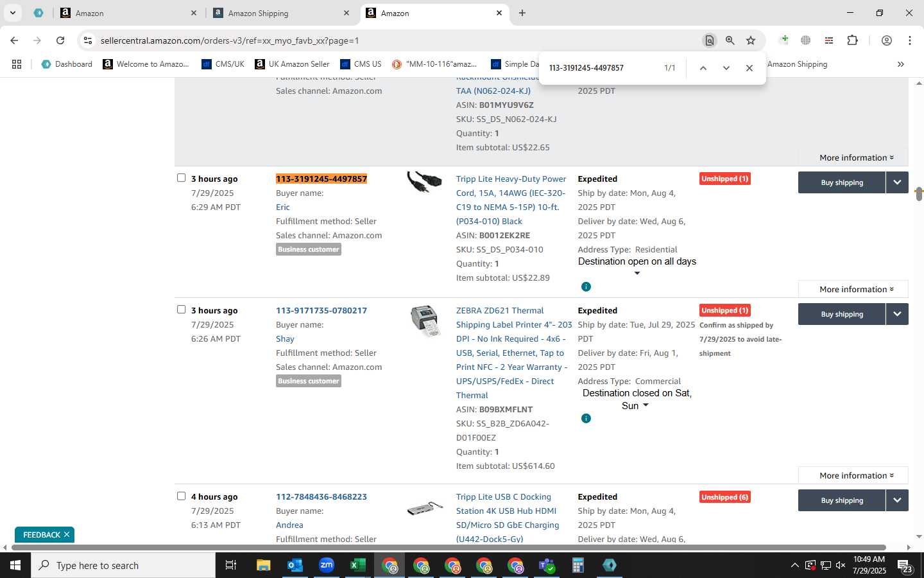The width and height of the screenshot is (924, 578).
Task: Expand Destination closed on Sat, Sun arrow
Action: pyautogui.click(x=646, y=405)
